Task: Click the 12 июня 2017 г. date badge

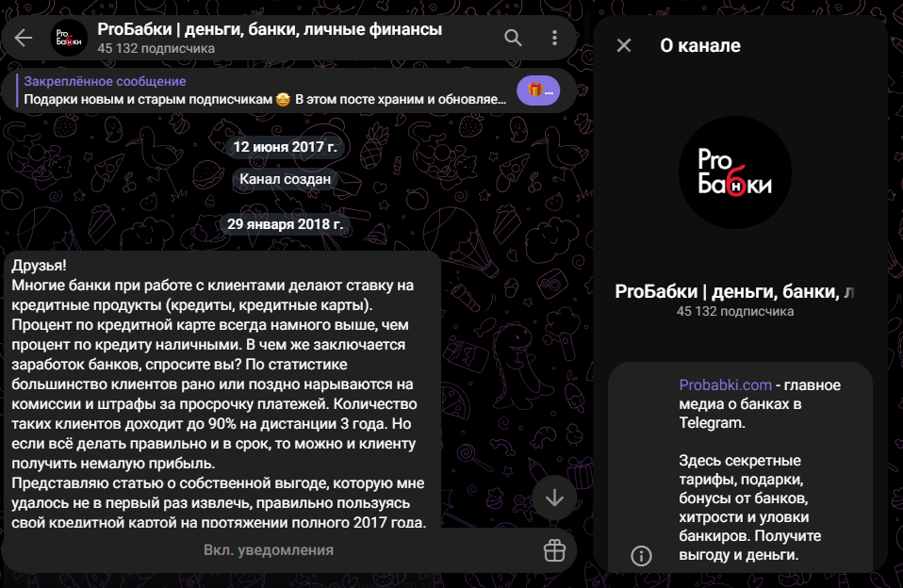Action: coord(285,147)
